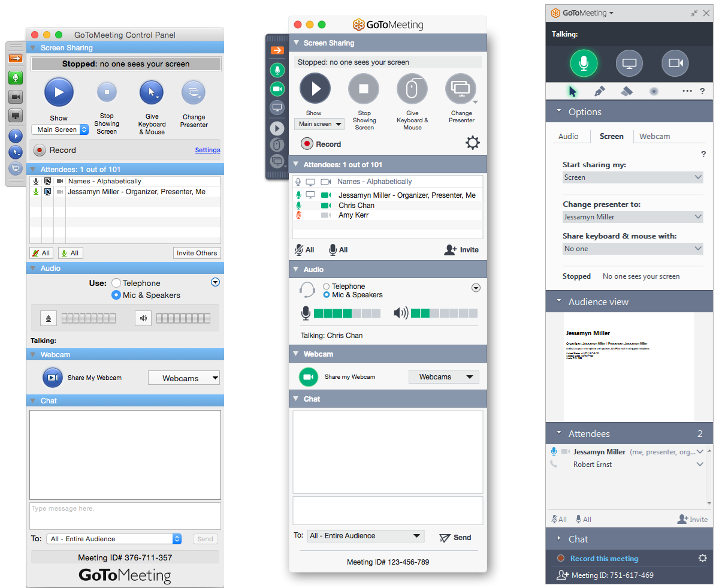Click Record this meeting link in right panel

(x=604, y=558)
